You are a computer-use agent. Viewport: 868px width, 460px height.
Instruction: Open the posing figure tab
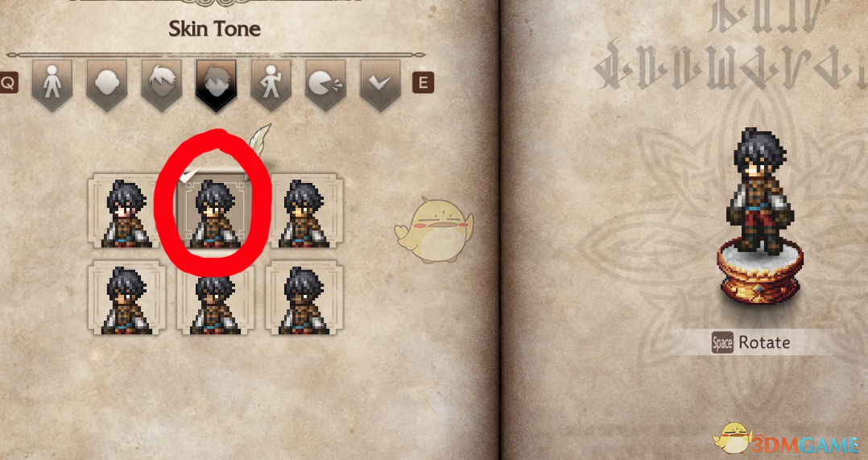(271, 85)
